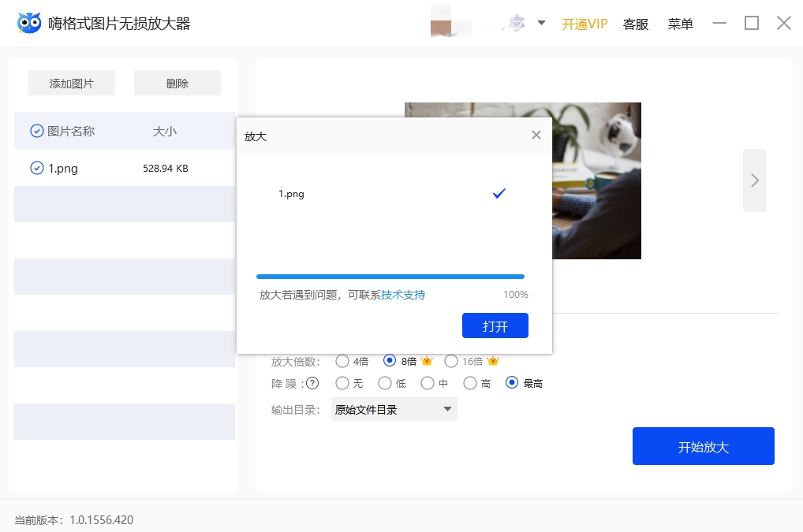Toggle select-all checkbox beside 图片名称
Image resolution: width=803 pixels, height=532 pixels.
click(36, 132)
